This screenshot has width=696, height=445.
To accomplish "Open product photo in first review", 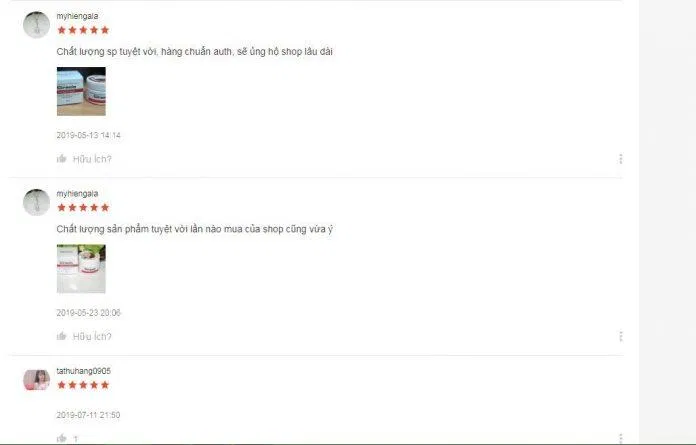I will 81,91.
